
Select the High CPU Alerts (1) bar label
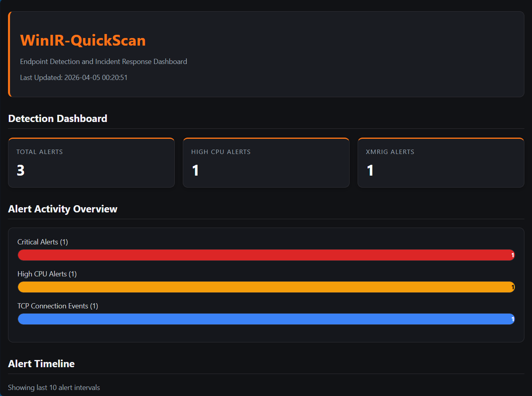(x=47, y=274)
